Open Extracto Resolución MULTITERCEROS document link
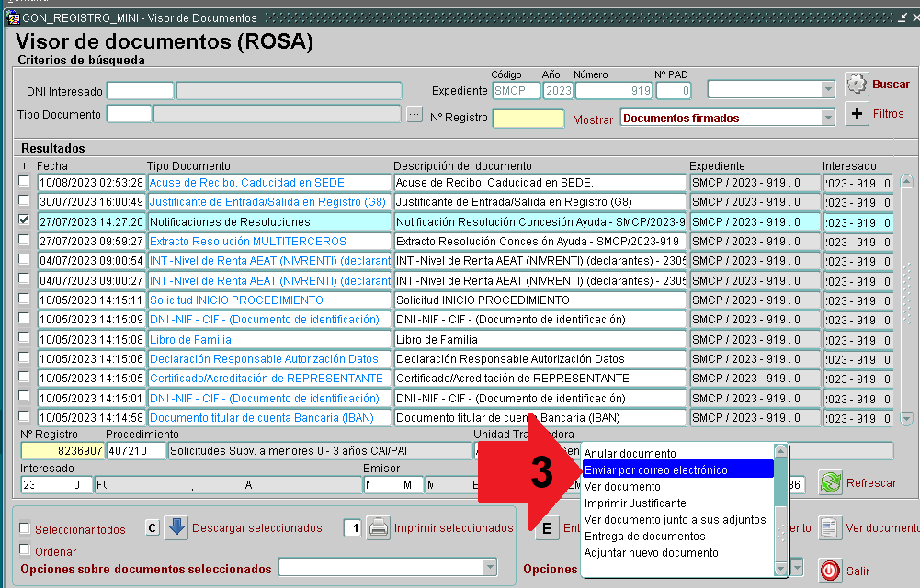Screen dimensions: 920x588 click(248, 242)
